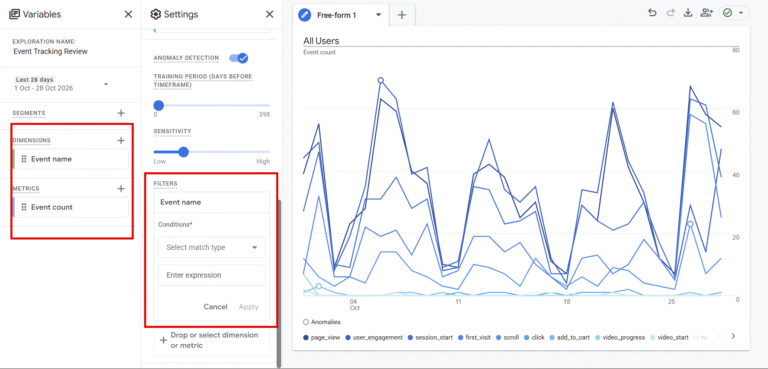Click the scroll legend item

(x=506, y=337)
